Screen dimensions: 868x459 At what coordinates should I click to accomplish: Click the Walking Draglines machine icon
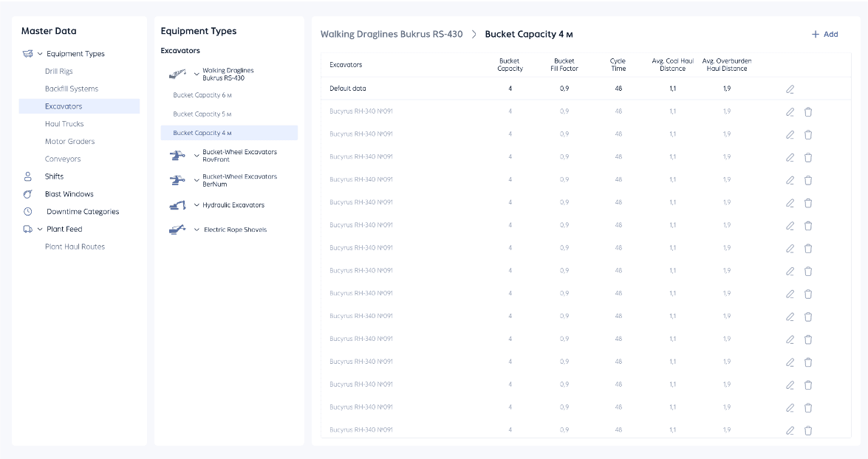click(177, 74)
